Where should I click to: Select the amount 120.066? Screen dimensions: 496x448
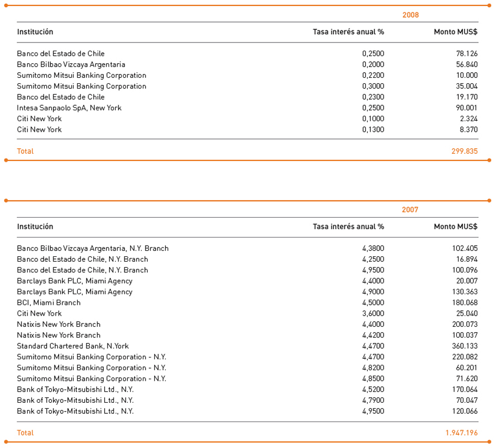point(465,411)
